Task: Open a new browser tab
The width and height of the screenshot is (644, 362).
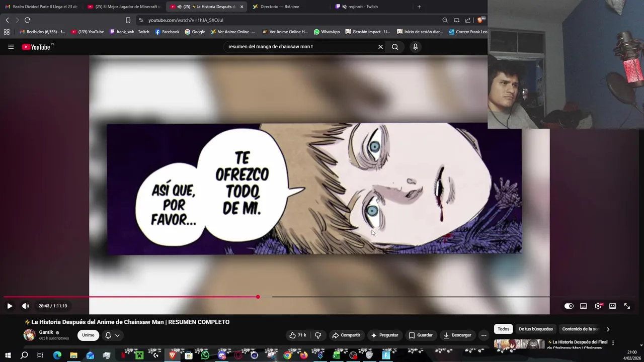Action: tap(419, 7)
